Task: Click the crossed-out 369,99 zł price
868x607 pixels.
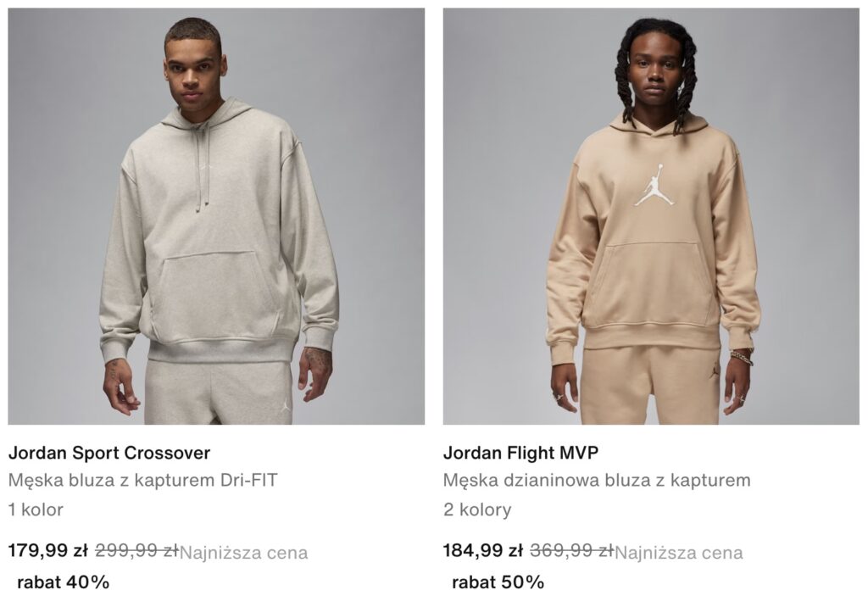Action: click(x=572, y=550)
